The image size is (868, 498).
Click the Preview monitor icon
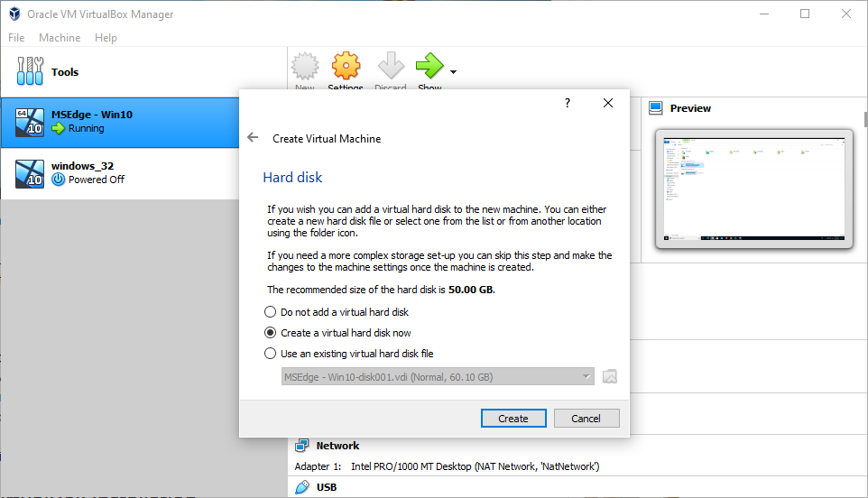point(655,108)
